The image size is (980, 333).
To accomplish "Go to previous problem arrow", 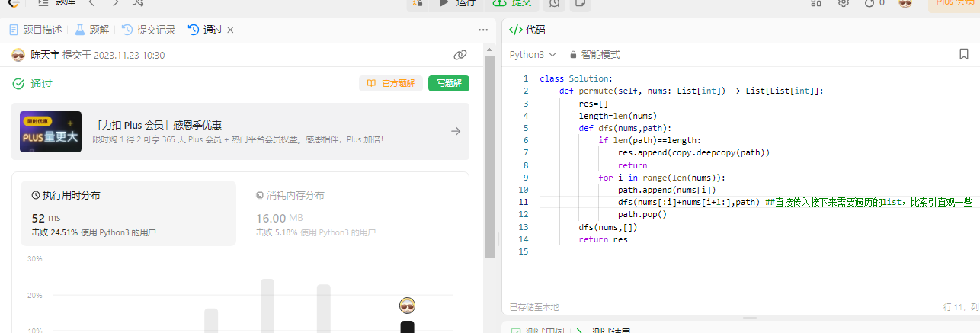I will pos(92,4).
